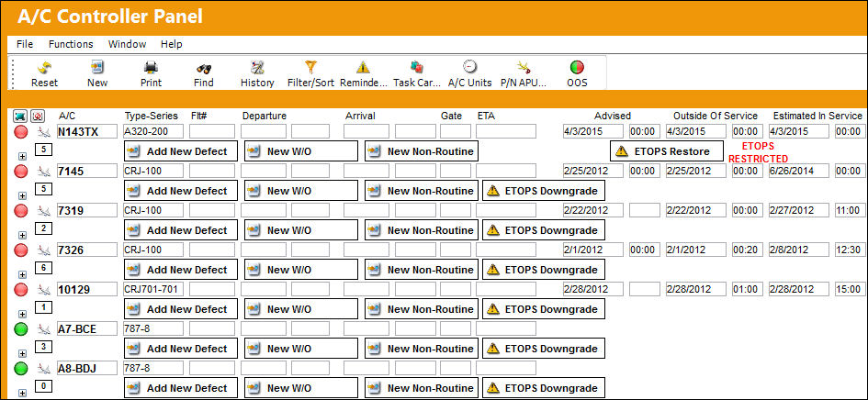This screenshot has width=868, height=400.
Task: Expand the 7319 aircraft row
Action: click(22, 235)
